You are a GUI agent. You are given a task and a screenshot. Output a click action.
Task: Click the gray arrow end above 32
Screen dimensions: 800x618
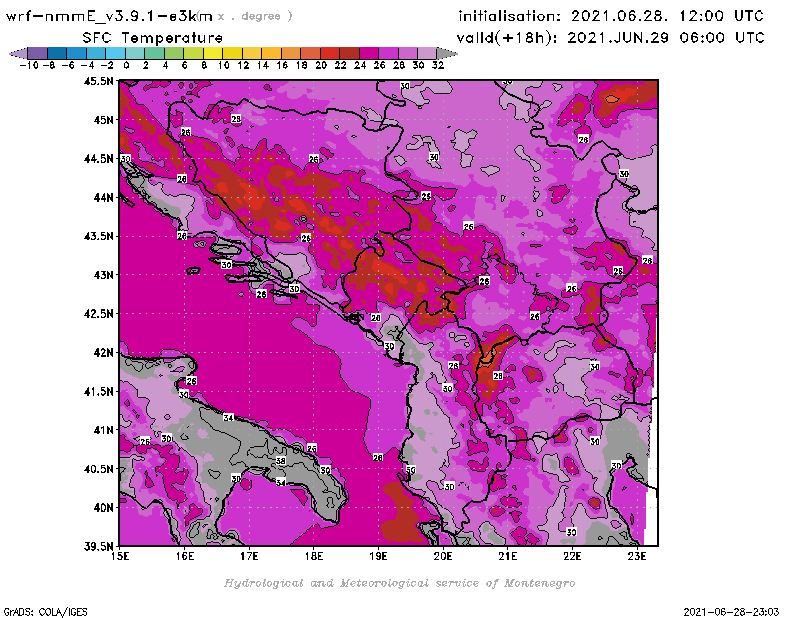tap(446, 54)
